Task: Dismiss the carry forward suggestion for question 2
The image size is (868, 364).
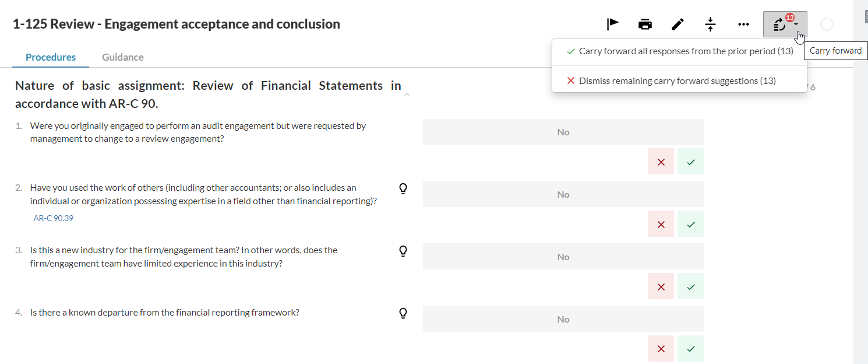Action: tap(661, 224)
